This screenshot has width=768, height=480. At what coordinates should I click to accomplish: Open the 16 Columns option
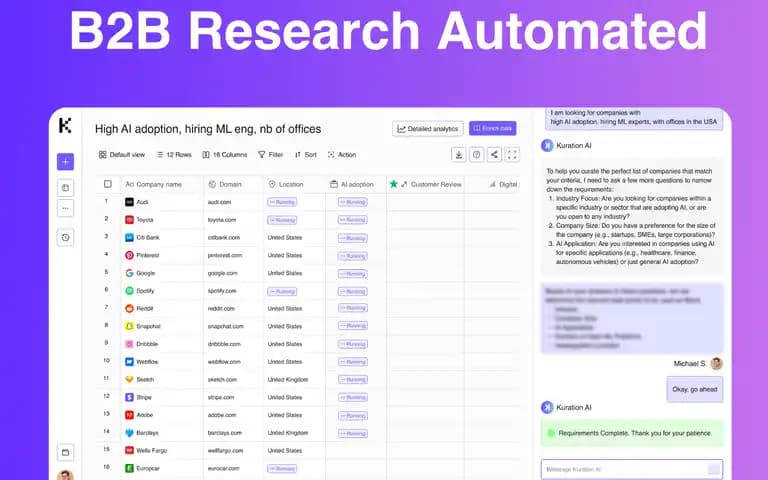point(225,155)
